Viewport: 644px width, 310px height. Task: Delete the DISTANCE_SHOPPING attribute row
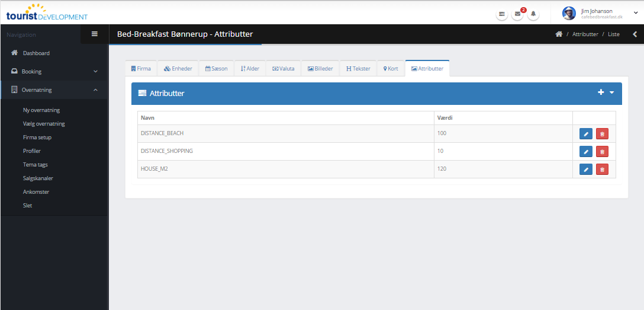pyautogui.click(x=602, y=152)
